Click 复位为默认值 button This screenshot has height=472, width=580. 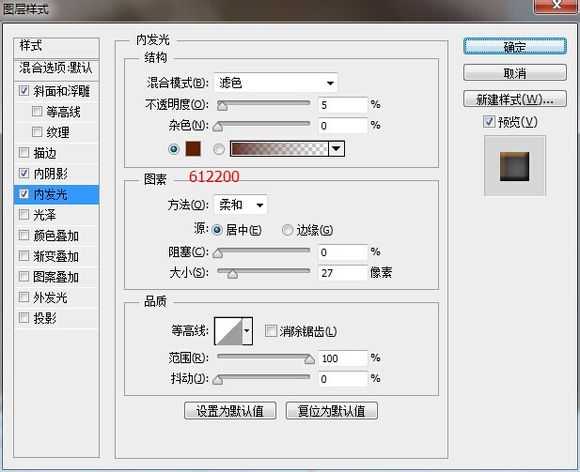click(x=332, y=411)
